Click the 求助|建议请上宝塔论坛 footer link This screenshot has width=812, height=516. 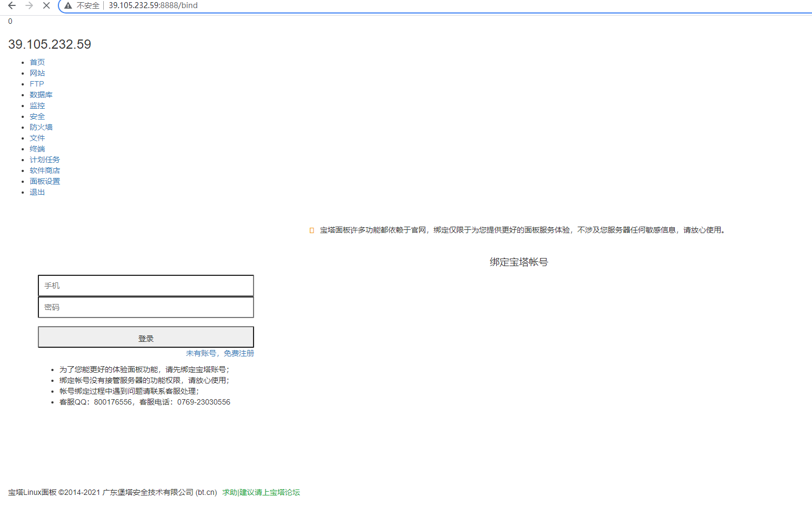coord(261,492)
